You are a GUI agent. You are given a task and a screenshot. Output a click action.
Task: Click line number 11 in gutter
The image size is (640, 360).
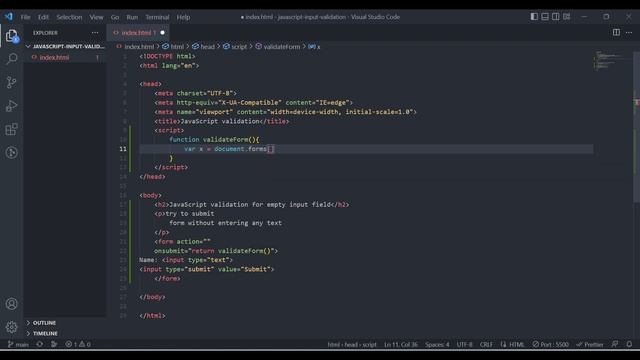(123, 149)
